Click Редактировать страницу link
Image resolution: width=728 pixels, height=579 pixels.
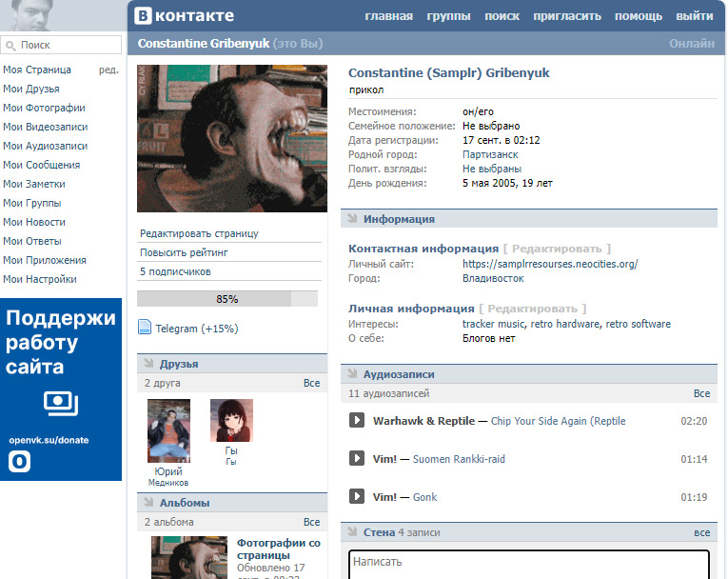click(x=199, y=233)
